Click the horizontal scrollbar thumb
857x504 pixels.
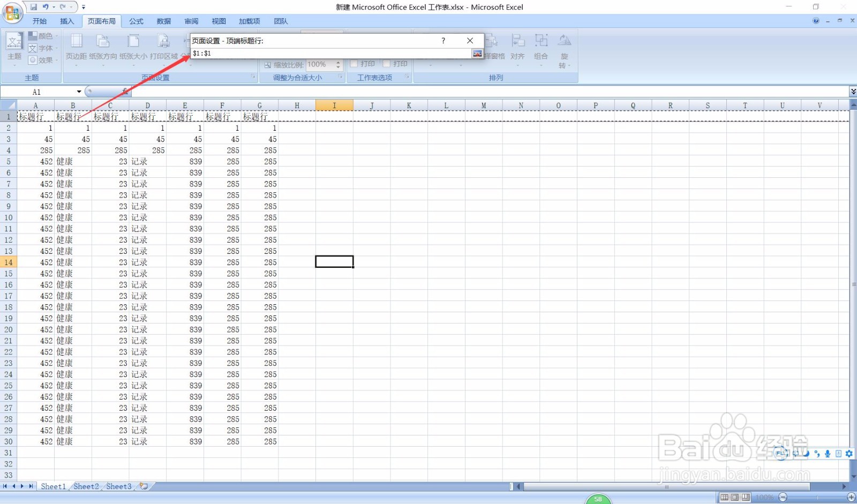pyautogui.click(x=666, y=486)
